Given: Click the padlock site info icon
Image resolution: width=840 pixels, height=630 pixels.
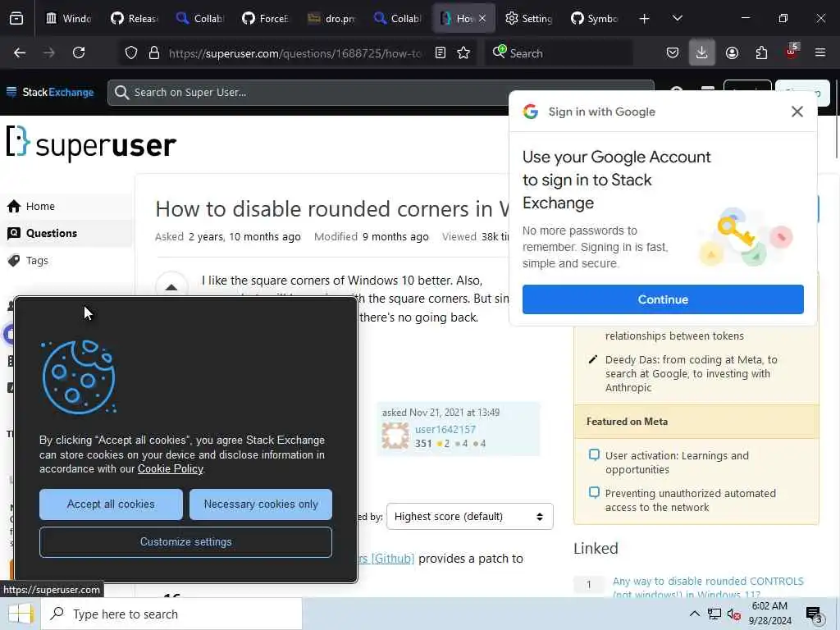Looking at the screenshot, I should (x=154, y=52).
